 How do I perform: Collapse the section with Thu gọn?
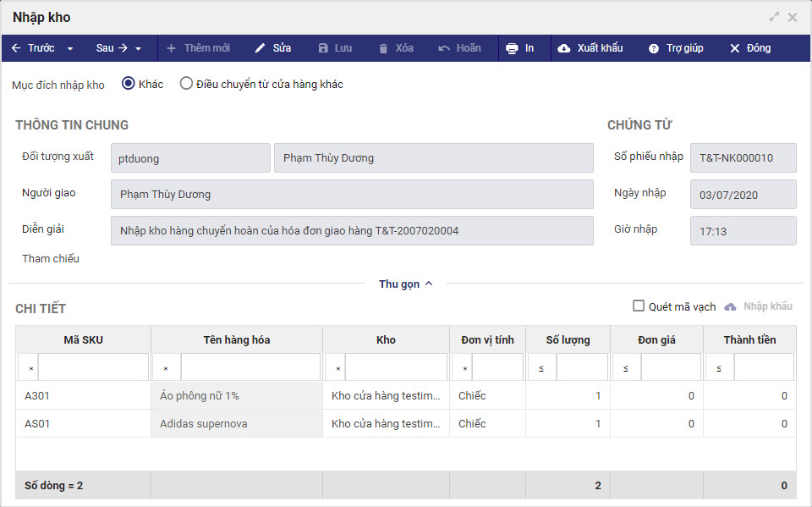pyautogui.click(x=405, y=284)
